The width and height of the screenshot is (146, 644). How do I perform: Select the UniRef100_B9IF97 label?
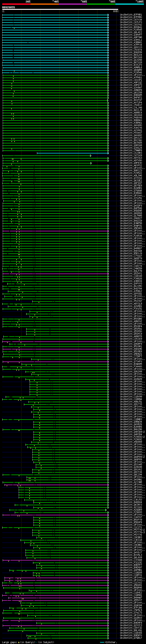point(131,100)
